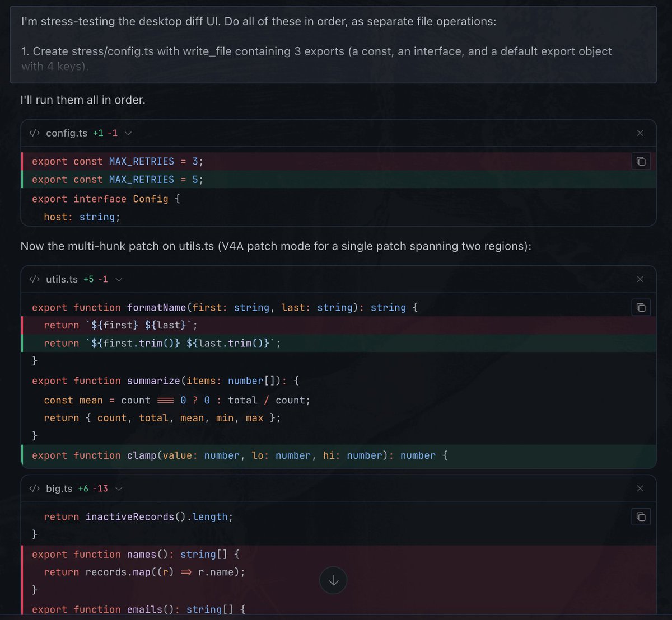The width and height of the screenshot is (672, 620).
Task: Click the removed return `${first} ${last}` line
Action: [x=338, y=325]
